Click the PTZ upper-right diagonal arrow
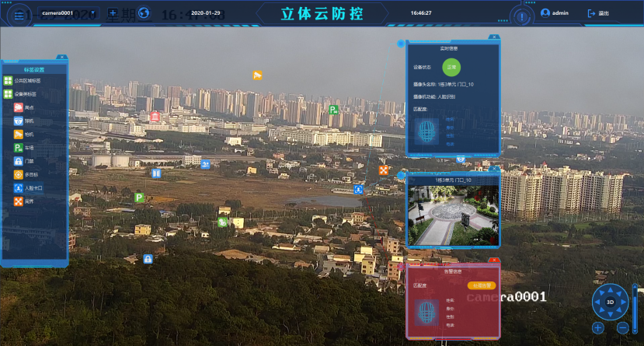The width and height of the screenshot is (644, 346). tap(619, 293)
